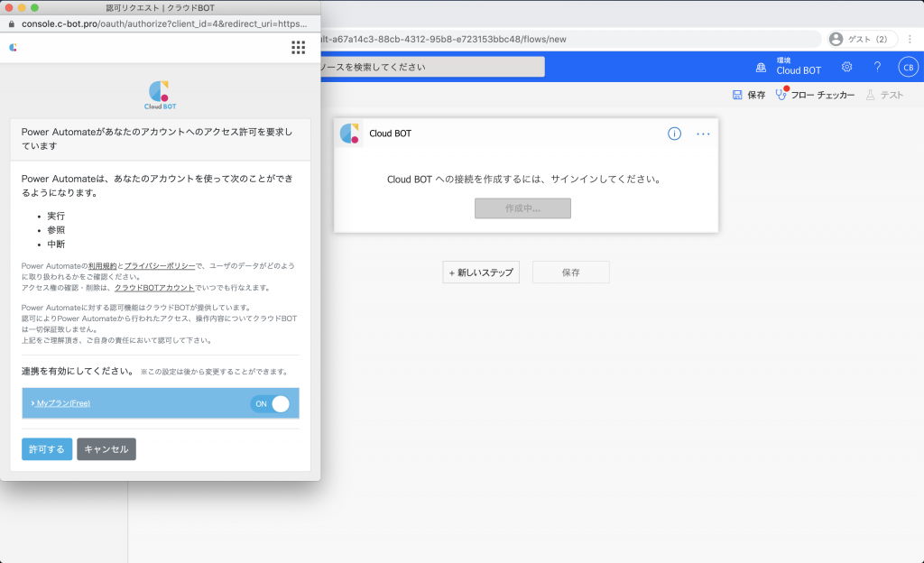924x563 pixels.
Task: Click the キャンセル (Cancel) button
Action: click(106, 448)
